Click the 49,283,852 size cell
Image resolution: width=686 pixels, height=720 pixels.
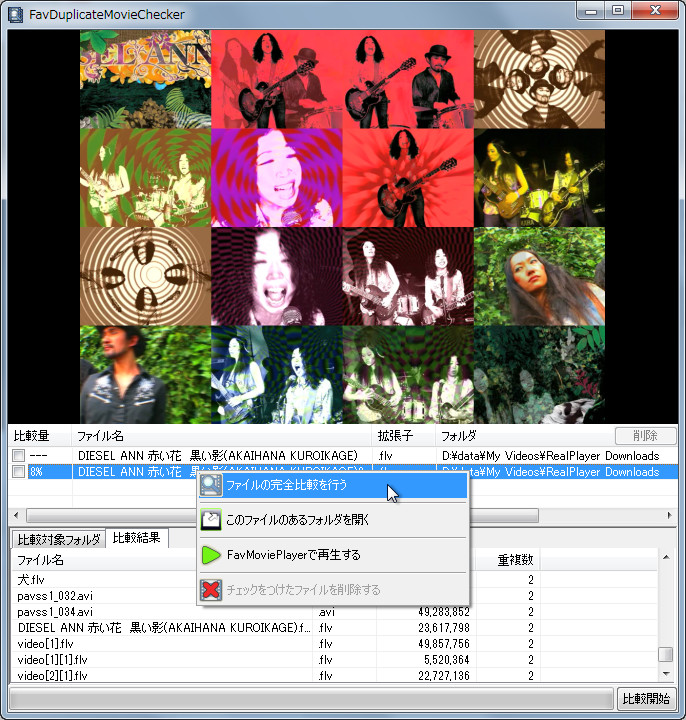click(444, 612)
